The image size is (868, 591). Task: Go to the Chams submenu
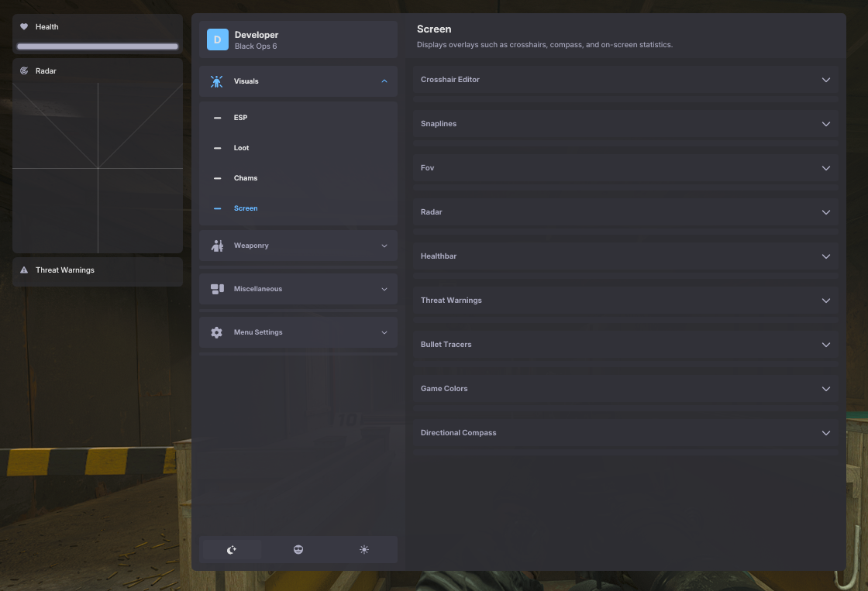click(245, 178)
